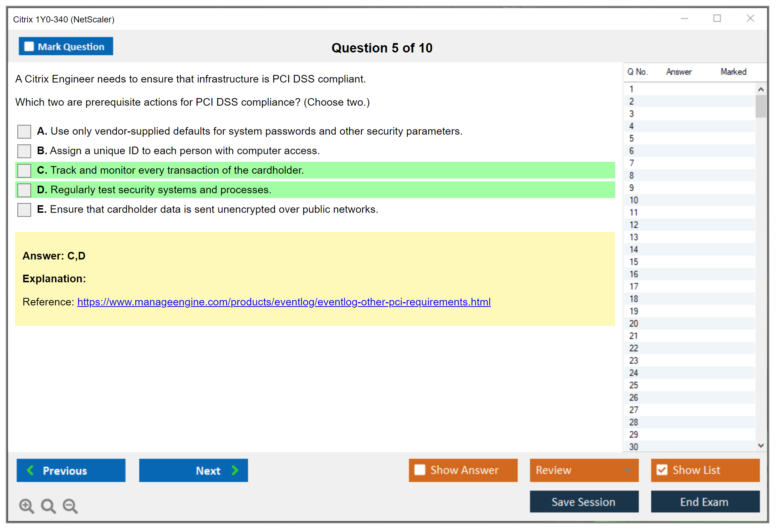Click the zoom out magnifier icon
This screenshot has height=532, width=778.
pyautogui.click(x=70, y=506)
